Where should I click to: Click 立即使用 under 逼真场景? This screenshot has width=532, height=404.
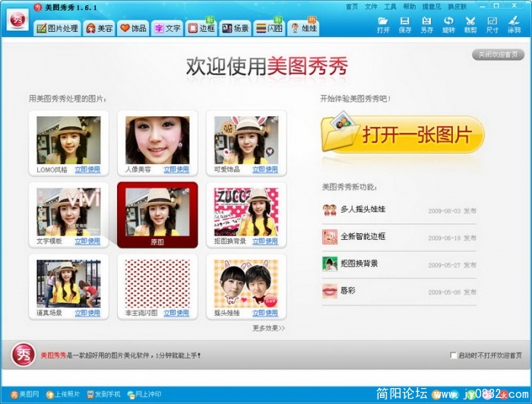coord(87,313)
